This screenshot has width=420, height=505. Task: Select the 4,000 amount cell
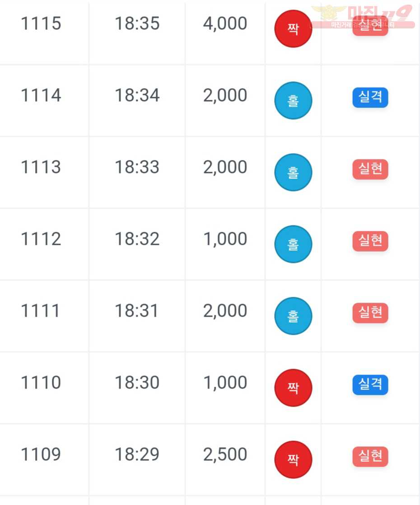[x=225, y=23]
